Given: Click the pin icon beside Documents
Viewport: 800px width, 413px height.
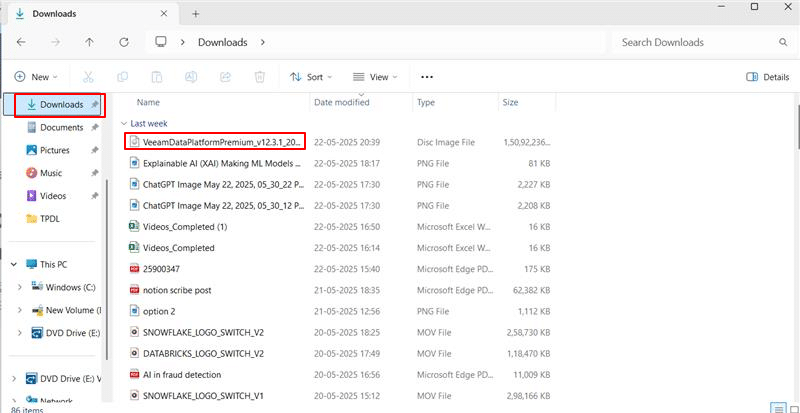Looking at the screenshot, I should click(x=94, y=128).
